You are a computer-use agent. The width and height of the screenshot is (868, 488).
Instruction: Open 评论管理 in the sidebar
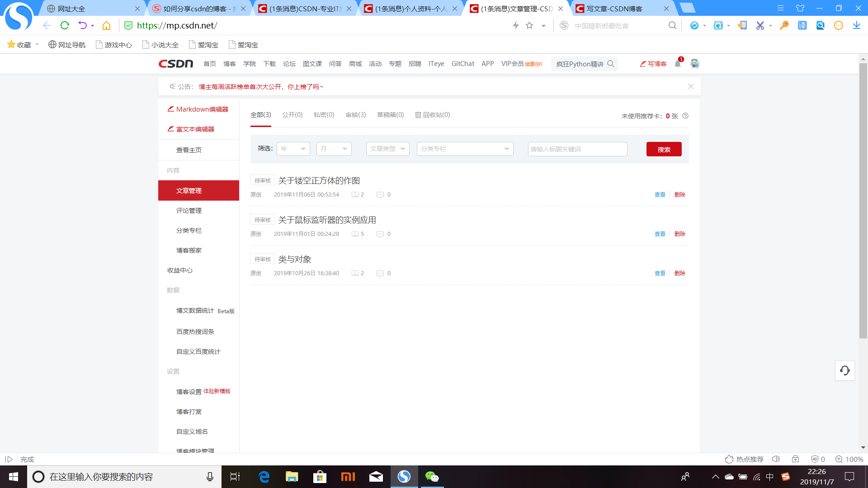tap(189, 211)
